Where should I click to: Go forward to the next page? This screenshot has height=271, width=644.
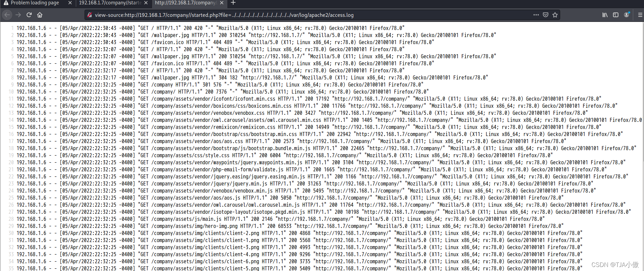click(x=18, y=15)
